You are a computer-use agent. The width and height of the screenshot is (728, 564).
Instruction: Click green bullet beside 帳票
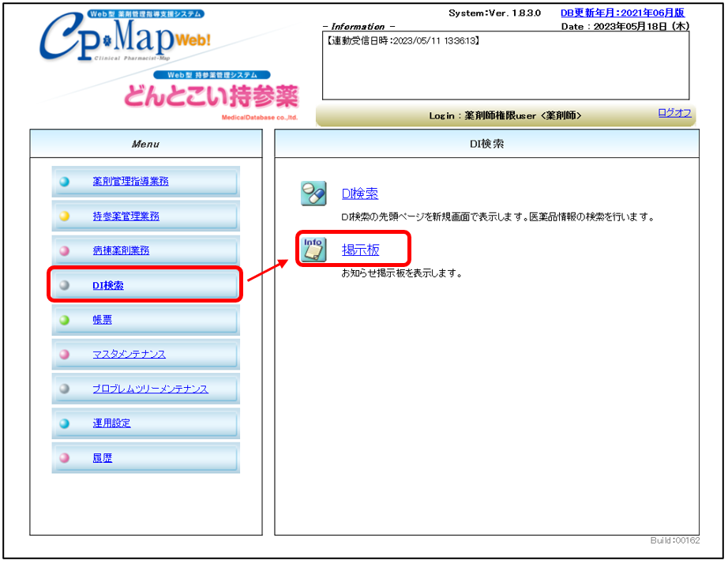pyautogui.click(x=65, y=320)
